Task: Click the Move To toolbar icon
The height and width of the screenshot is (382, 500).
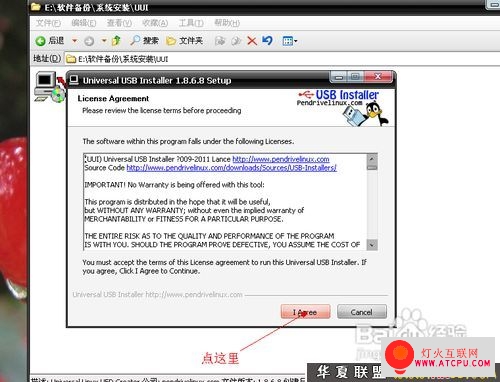Action: 220,41
